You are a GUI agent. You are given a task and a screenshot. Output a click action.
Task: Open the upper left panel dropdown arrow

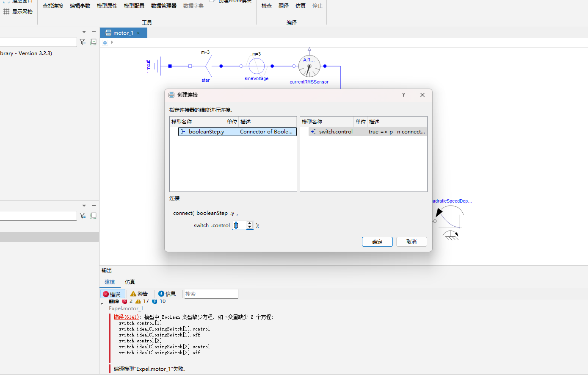point(84,32)
